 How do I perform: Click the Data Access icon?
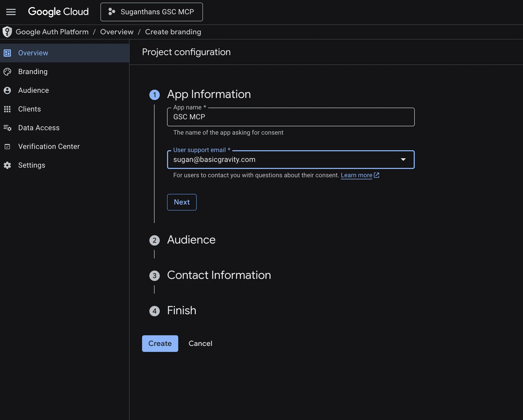pos(7,128)
